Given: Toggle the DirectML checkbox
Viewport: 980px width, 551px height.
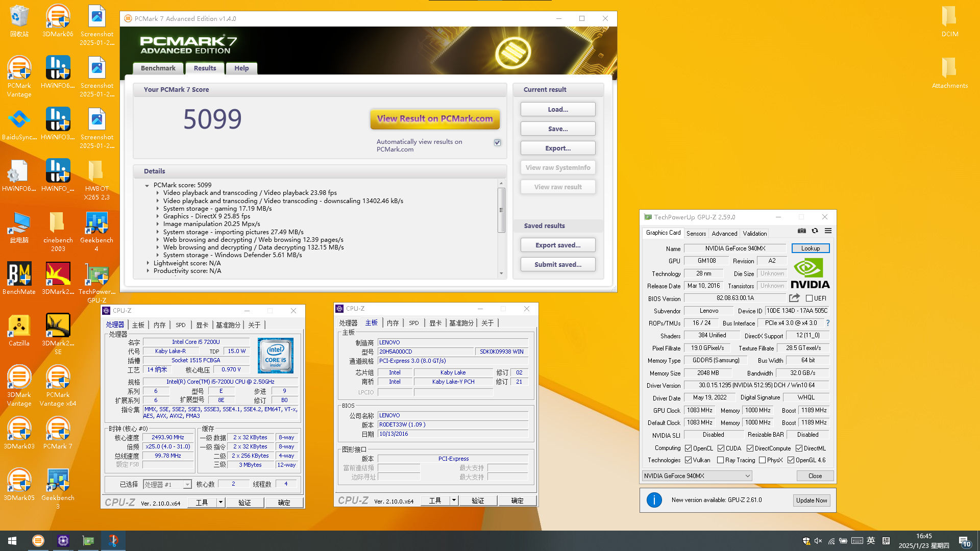Looking at the screenshot, I should click(799, 448).
